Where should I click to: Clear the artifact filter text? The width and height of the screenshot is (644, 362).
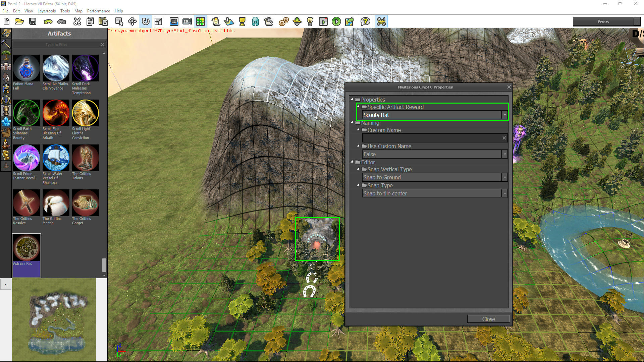pyautogui.click(x=103, y=45)
